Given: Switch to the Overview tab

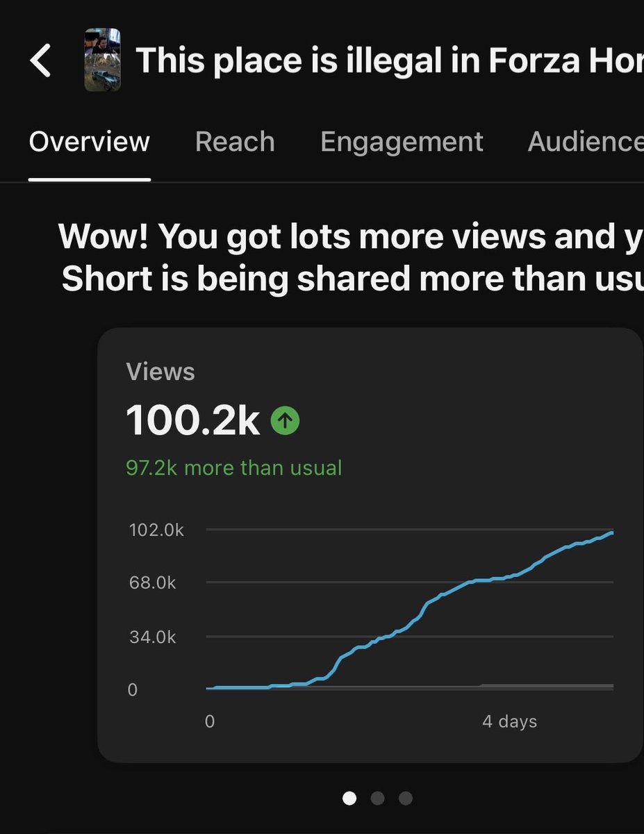Looking at the screenshot, I should 90,142.
